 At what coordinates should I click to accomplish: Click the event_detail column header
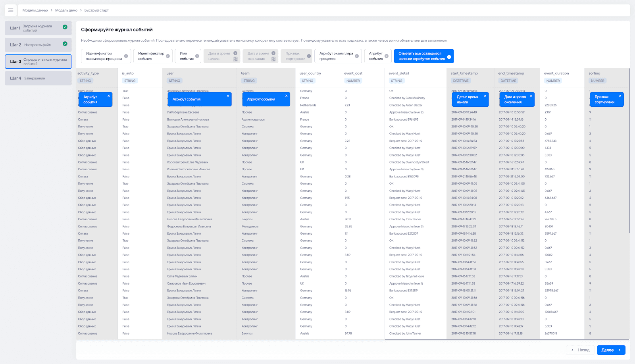point(399,73)
